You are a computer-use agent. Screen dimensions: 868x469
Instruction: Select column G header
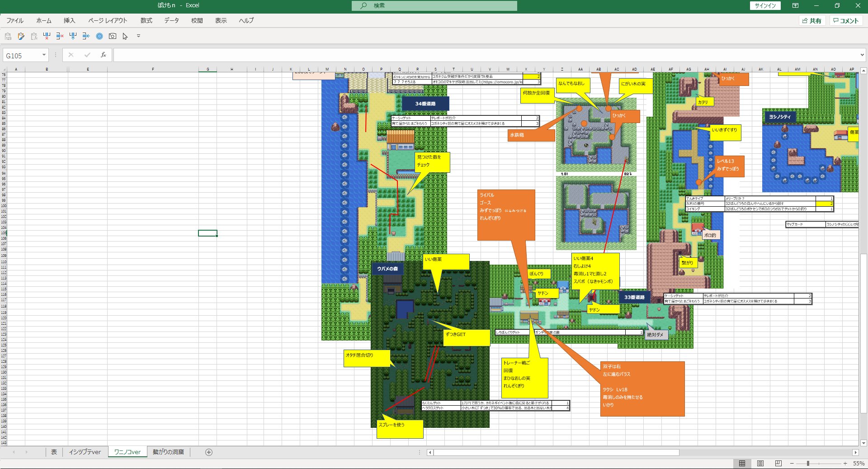coord(208,69)
